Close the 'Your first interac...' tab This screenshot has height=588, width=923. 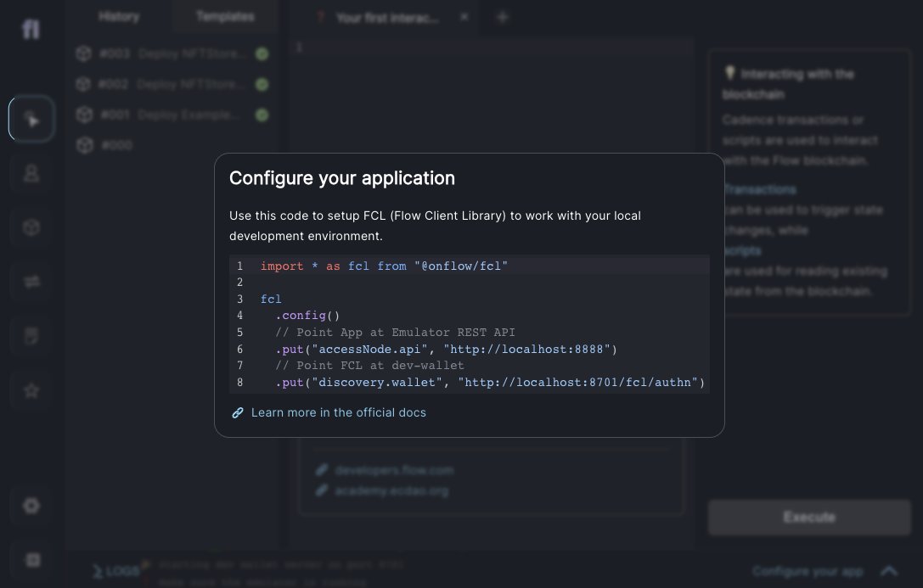(x=464, y=17)
